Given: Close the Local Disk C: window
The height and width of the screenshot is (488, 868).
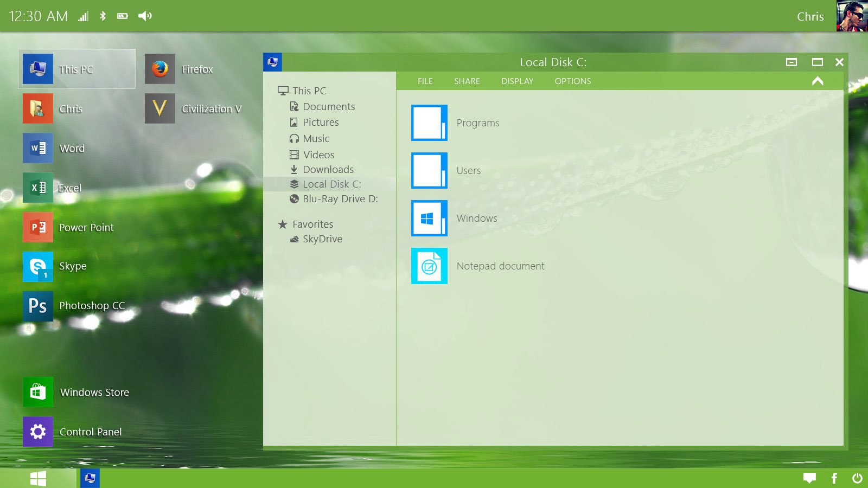Looking at the screenshot, I should click(x=839, y=62).
